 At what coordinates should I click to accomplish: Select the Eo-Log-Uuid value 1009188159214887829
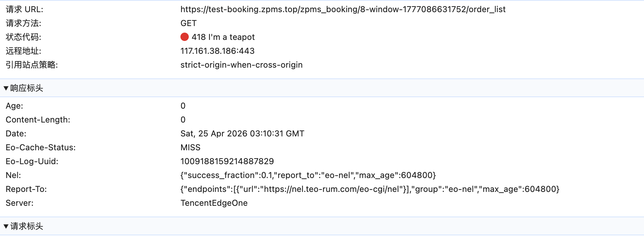pyautogui.click(x=227, y=161)
